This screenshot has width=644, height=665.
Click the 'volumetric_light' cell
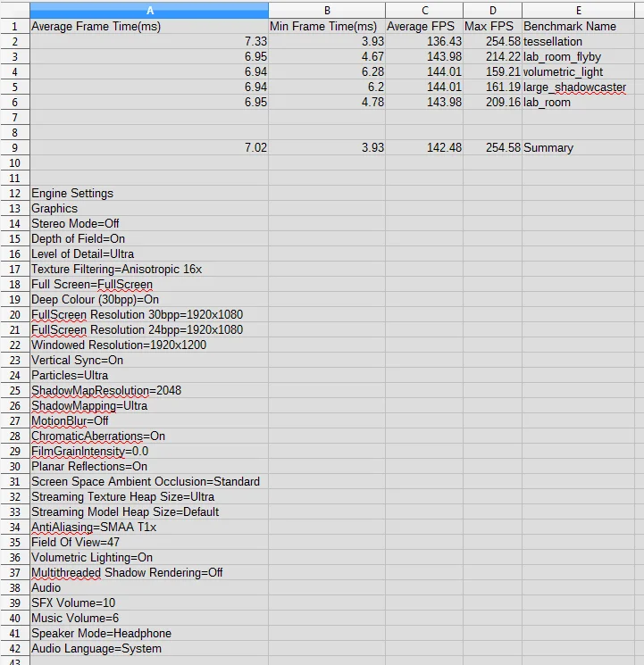(x=578, y=71)
